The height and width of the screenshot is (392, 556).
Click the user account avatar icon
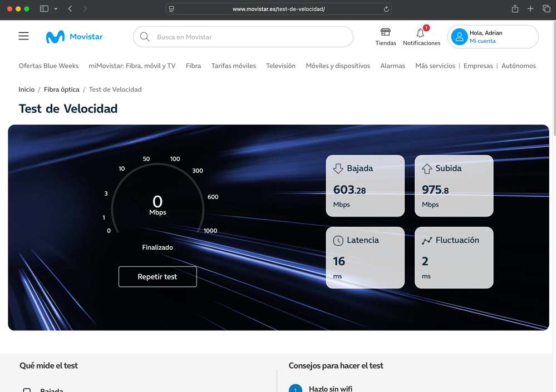pyautogui.click(x=459, y=37)
